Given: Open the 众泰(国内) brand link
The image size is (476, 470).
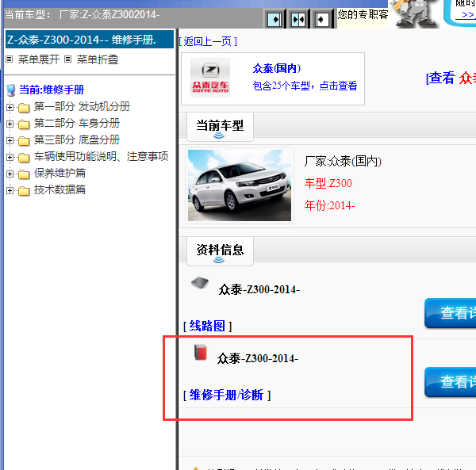Looking at the screenshot, I should tap(277, 68).
